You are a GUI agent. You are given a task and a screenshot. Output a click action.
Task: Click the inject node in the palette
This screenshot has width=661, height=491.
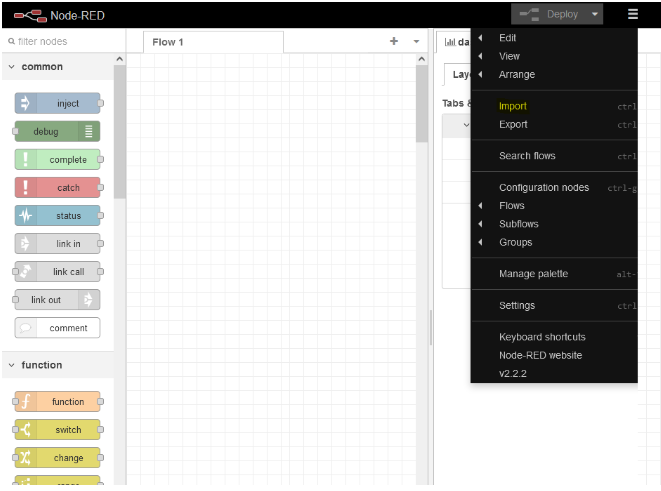tap(58, 103)
